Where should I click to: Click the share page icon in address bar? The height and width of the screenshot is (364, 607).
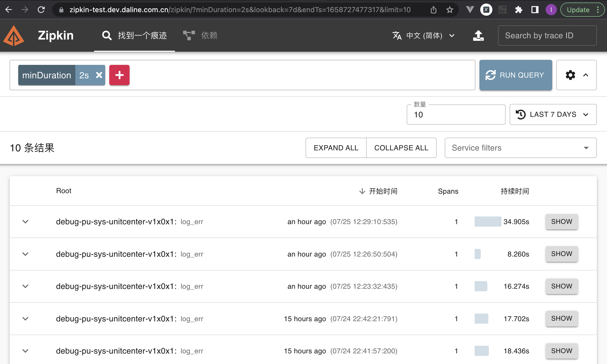(434, 10)
